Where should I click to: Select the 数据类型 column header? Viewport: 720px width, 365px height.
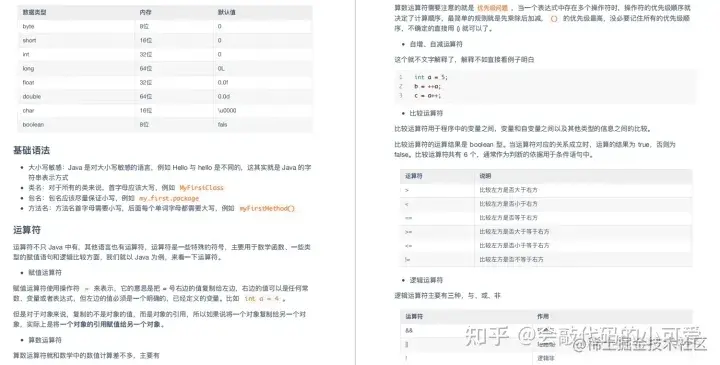(x=34, y=12)
